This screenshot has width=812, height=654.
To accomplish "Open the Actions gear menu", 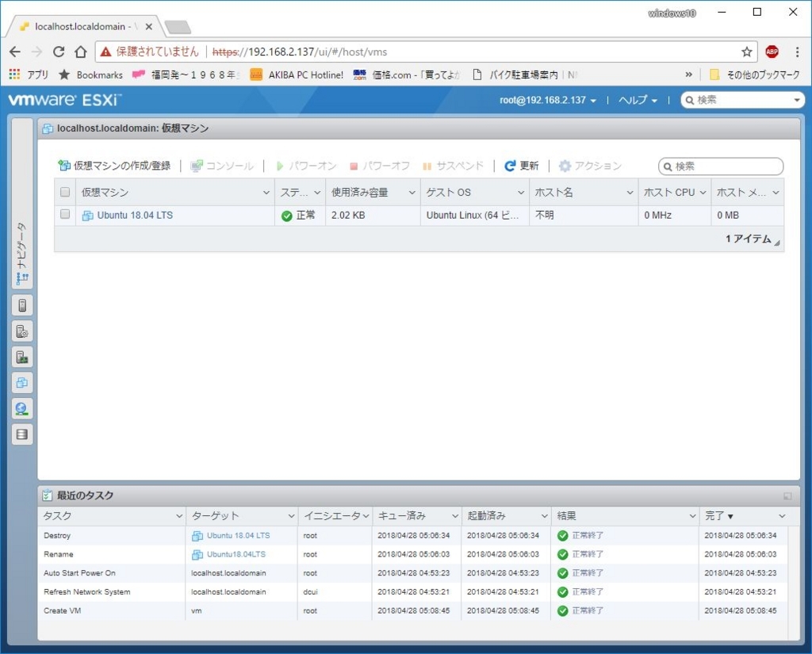I will coord(590,166).
